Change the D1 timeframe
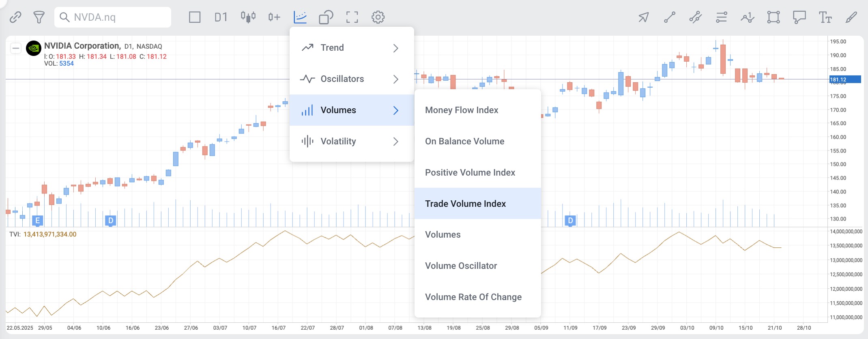The height and width of the screenshot is (339, 868). 221,17
